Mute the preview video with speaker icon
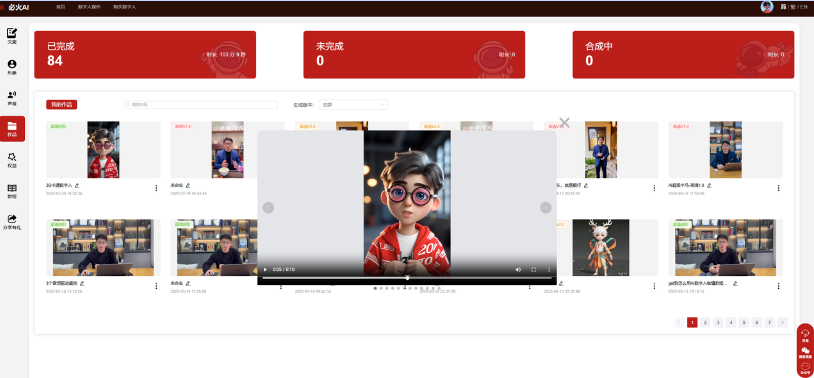The height and width of the screenshot is (378, 814). pyautogui.click(x=518, y=269)
